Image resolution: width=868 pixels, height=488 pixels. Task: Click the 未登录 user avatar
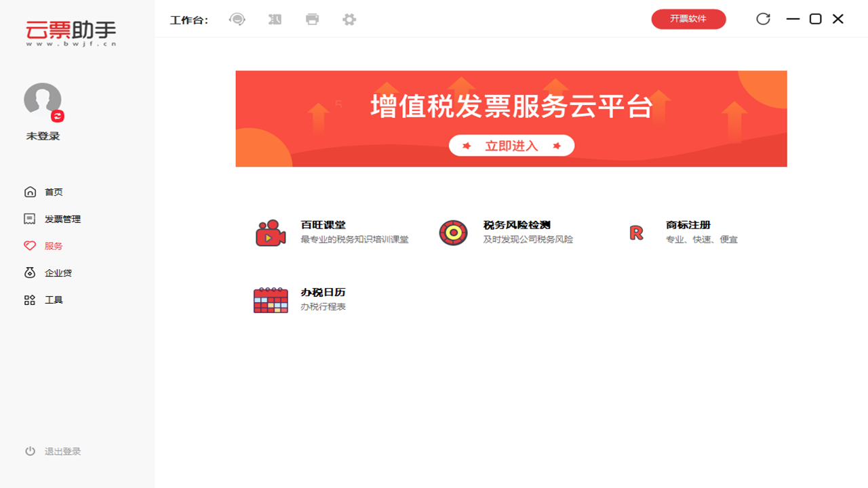click(x=42, y=100)
